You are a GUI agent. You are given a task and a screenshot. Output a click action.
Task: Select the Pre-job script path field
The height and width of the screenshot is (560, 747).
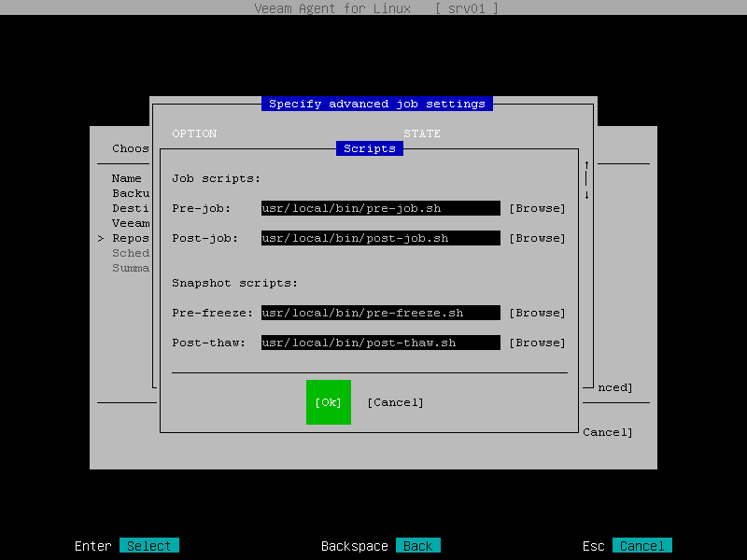[x=380, y=208]
